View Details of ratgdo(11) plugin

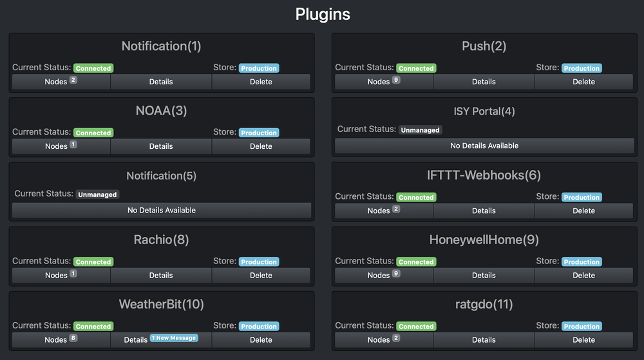click(484, 339)
